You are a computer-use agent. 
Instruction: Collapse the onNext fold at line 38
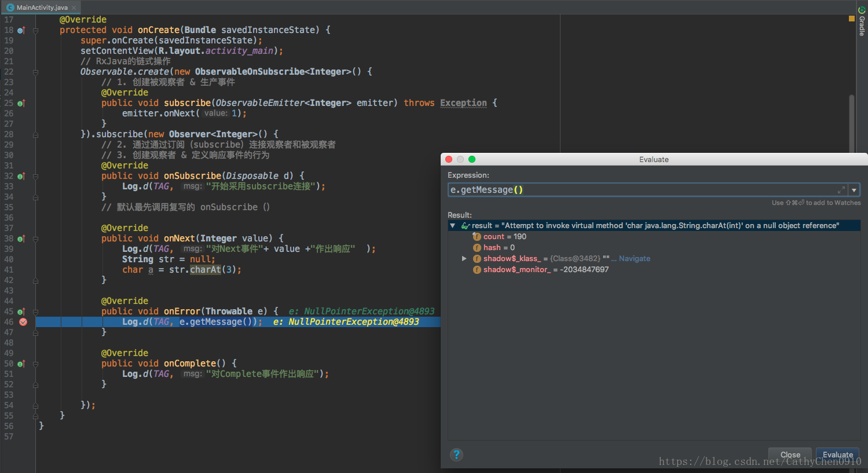(35, 239)
